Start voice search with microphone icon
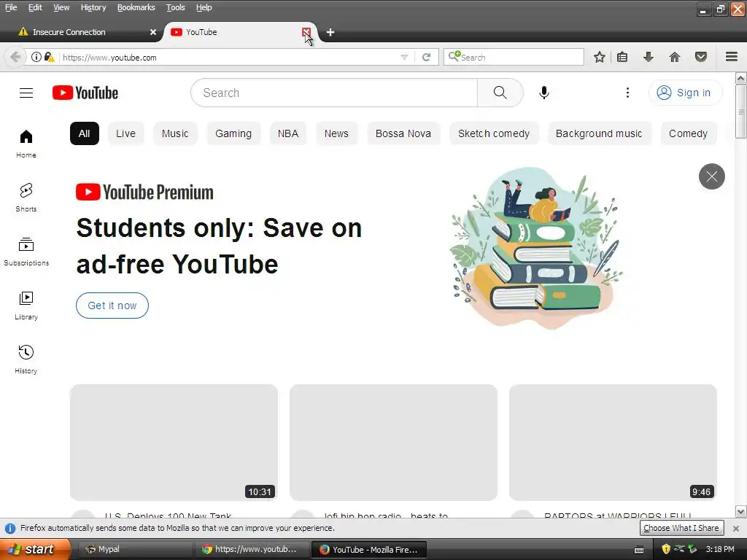 coord(544,93)
